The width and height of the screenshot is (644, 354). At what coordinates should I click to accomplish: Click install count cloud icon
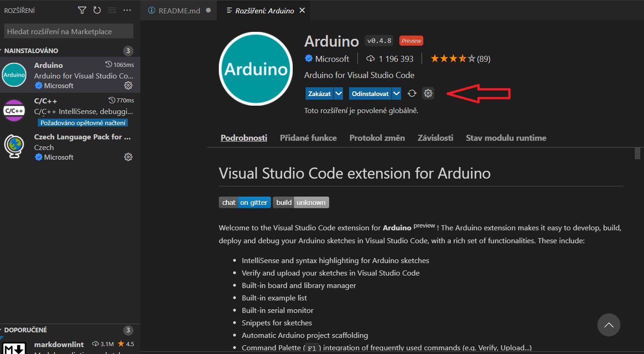370,59
